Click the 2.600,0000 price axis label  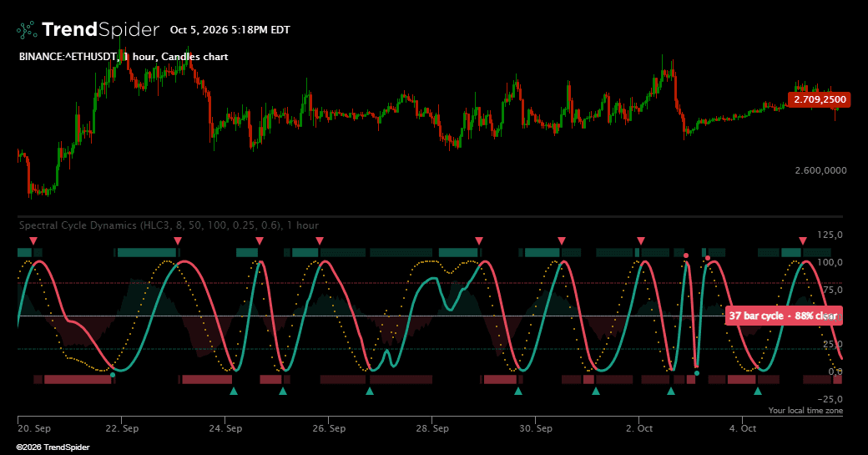[820, 170]
